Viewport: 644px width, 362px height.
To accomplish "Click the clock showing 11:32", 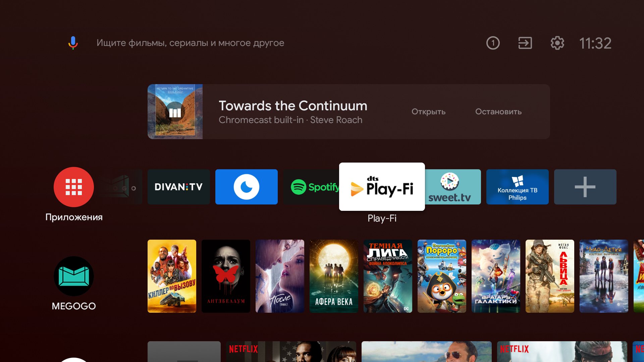I will click(x=595, y=43).
